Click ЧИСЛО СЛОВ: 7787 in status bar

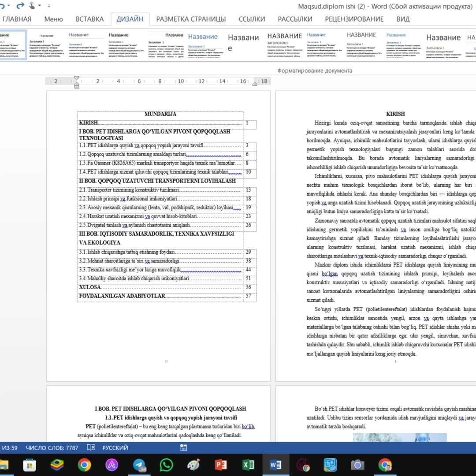click(52, 447)
